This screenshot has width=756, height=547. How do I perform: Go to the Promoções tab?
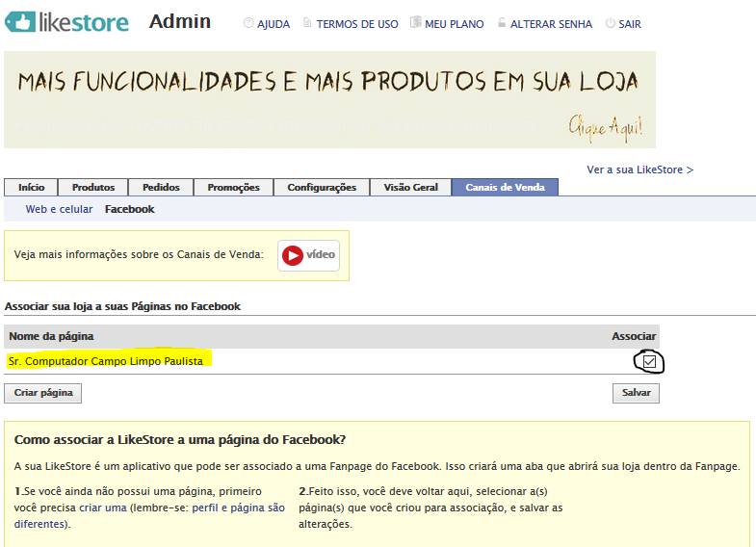pyautogui.click(x=233, y=188)
